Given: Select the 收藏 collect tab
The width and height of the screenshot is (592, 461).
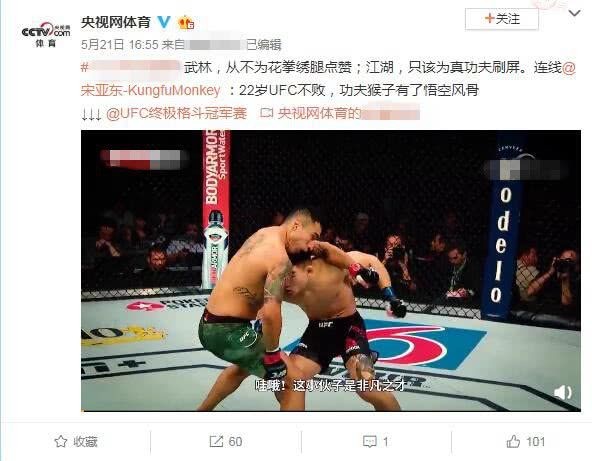Looking at the screenshot, I should [x=76, y=441].
